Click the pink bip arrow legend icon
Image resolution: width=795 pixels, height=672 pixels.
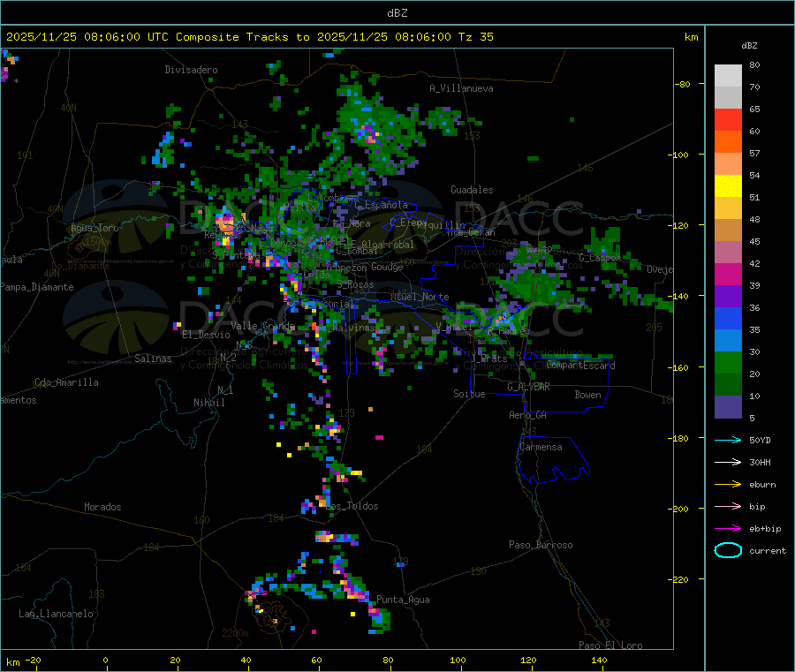(x=728, y=506)
